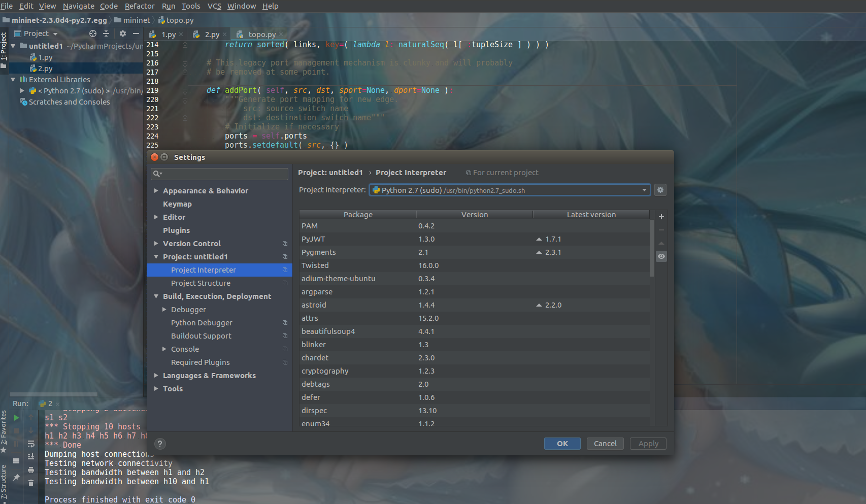
Task: Click the scroll-to-end icon in Run console
Action: coord(31,457)
